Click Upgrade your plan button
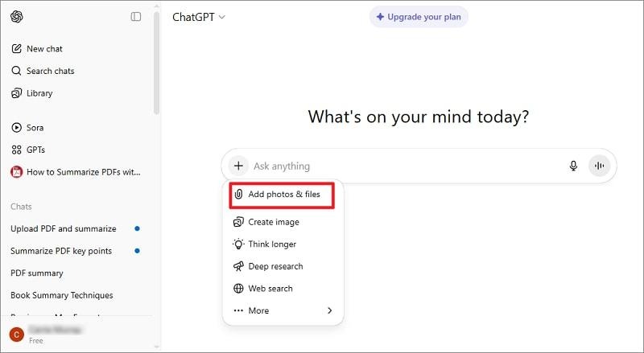 [419, 17]
